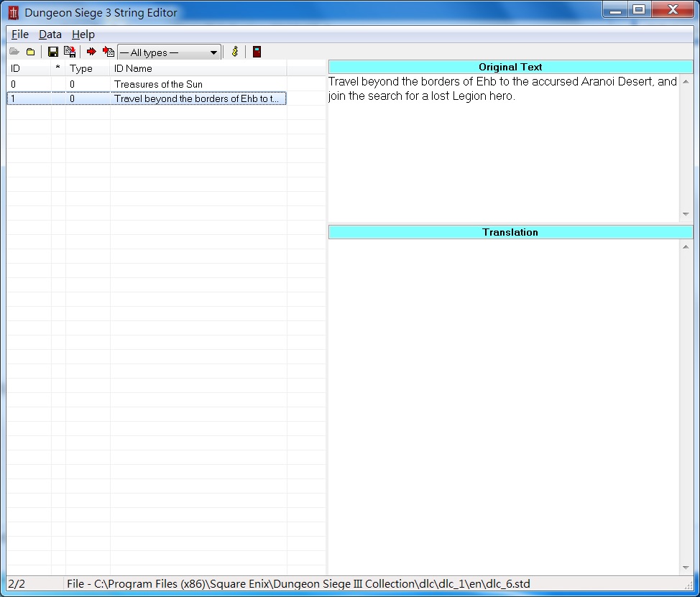Click Translation scrollbar down arrow

click(686, 568)
